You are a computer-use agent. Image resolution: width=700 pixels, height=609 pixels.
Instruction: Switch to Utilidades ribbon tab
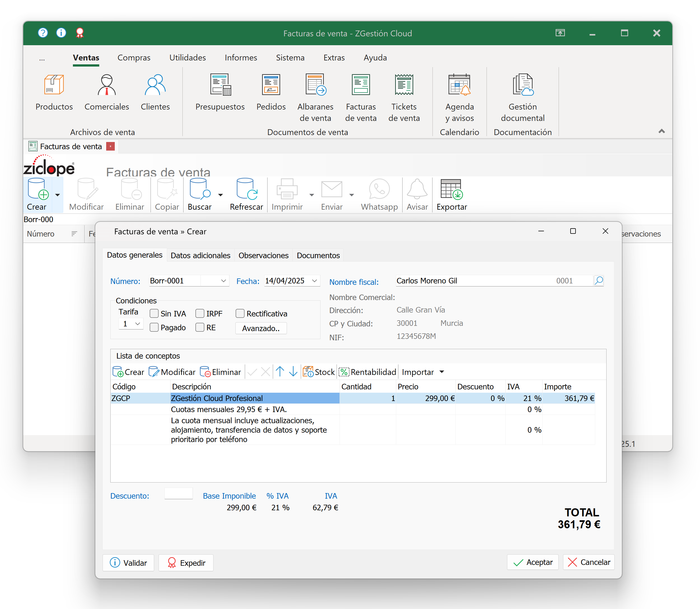(x=187, y=57)
